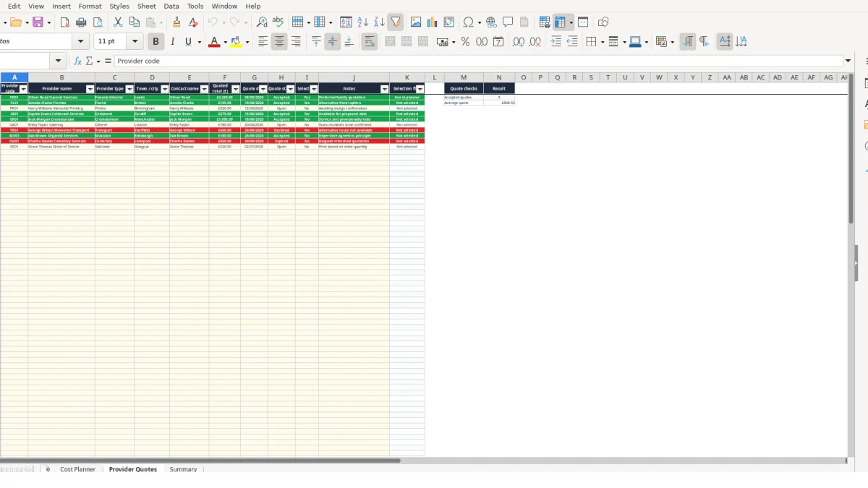Increase the cell indent
This screenshot has height=488, width=868.
(556, 42)
